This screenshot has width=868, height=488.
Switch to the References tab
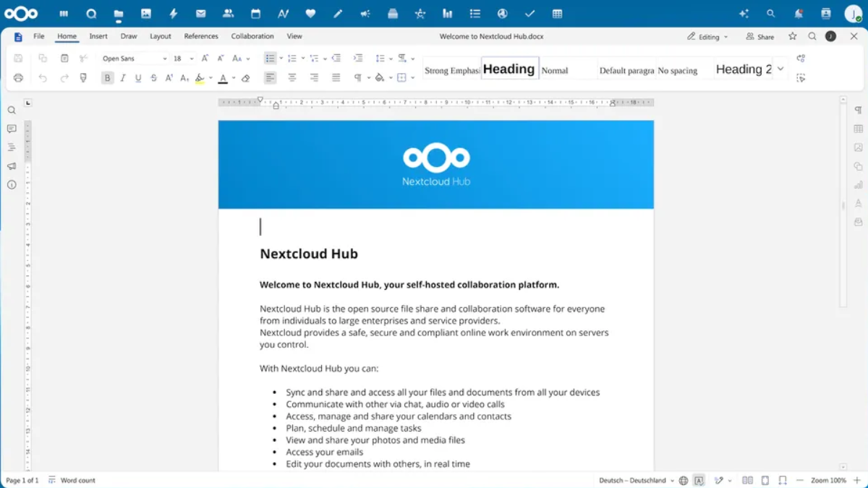tap(201, 36)
